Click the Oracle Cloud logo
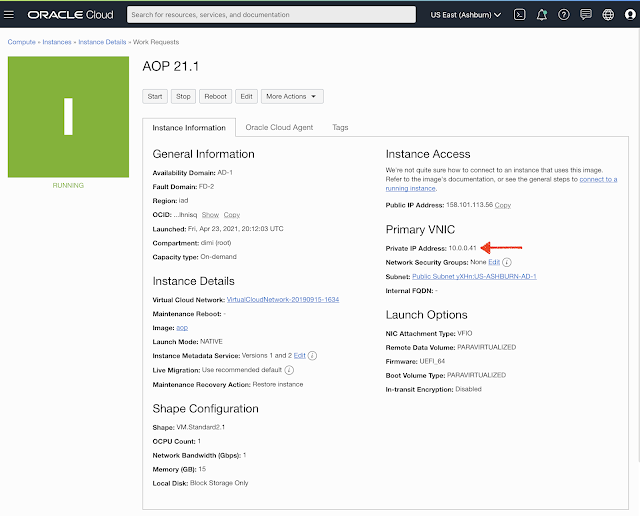 click(70, 15)
